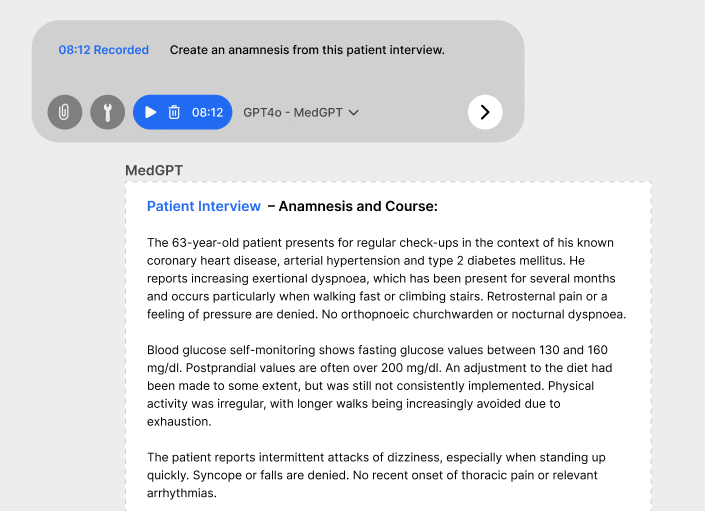Viewport: 705px width, 511px height.
Task: Delete the recording with the trash icon
Action: pos(174,112)
